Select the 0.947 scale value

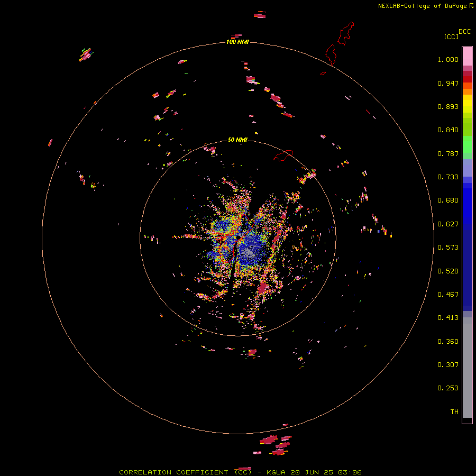[x=448, y=83]
